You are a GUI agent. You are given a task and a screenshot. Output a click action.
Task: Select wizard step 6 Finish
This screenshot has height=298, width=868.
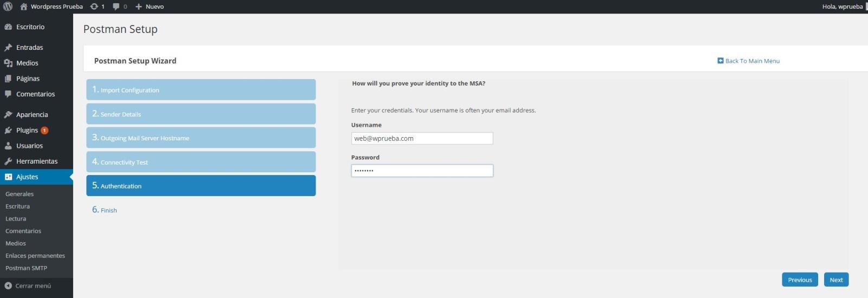(x=105, y=210)
